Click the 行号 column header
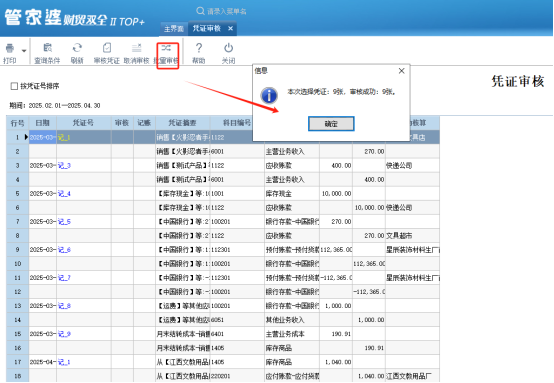This screenshot has width=554, height=383. (17, 123)
